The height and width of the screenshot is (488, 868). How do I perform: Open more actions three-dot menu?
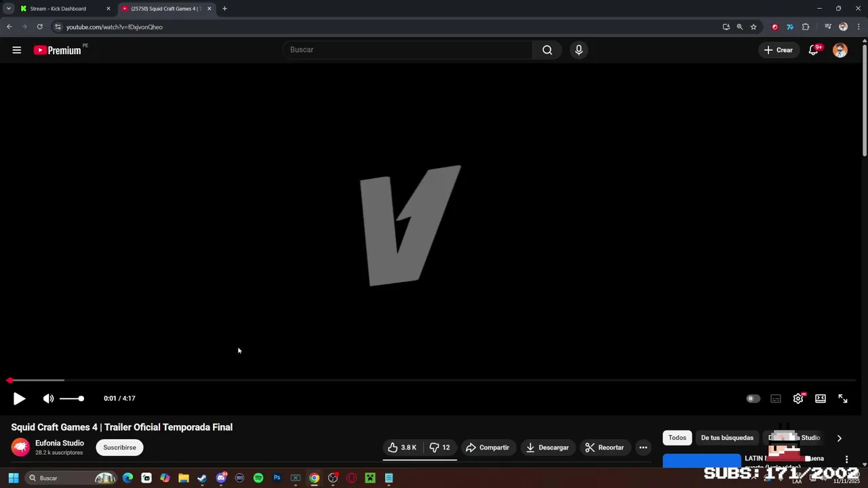click(x=643, y=447)
